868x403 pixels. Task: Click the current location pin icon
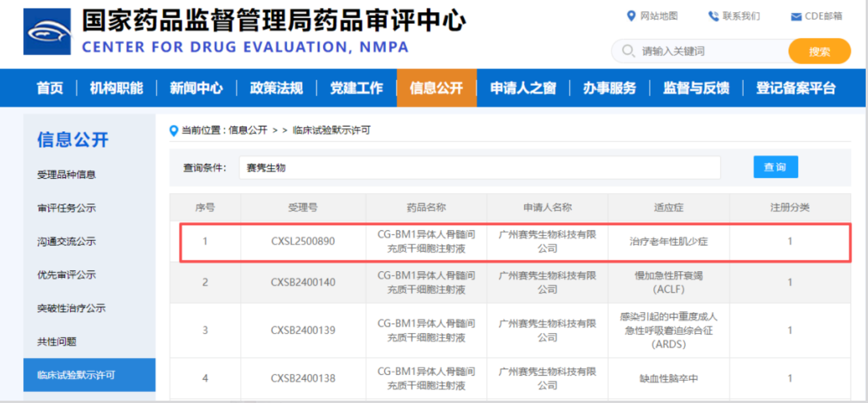pos(173,131)
